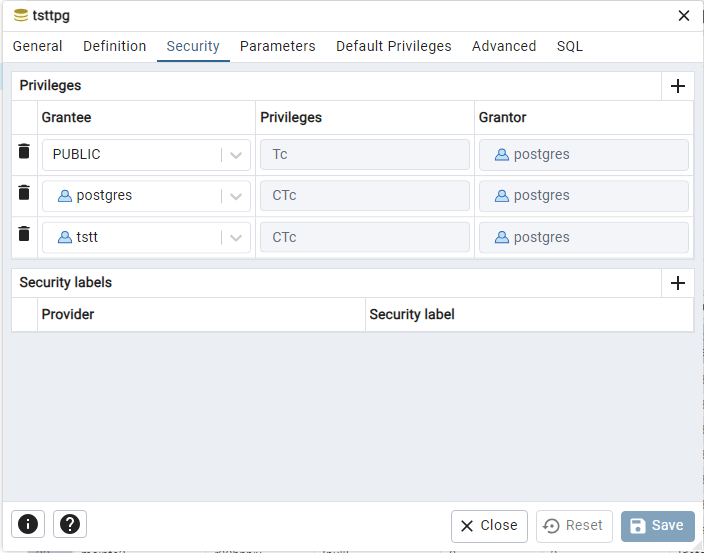Open the Default Privileges tab

pyautogui.click(x=394, y=46)
